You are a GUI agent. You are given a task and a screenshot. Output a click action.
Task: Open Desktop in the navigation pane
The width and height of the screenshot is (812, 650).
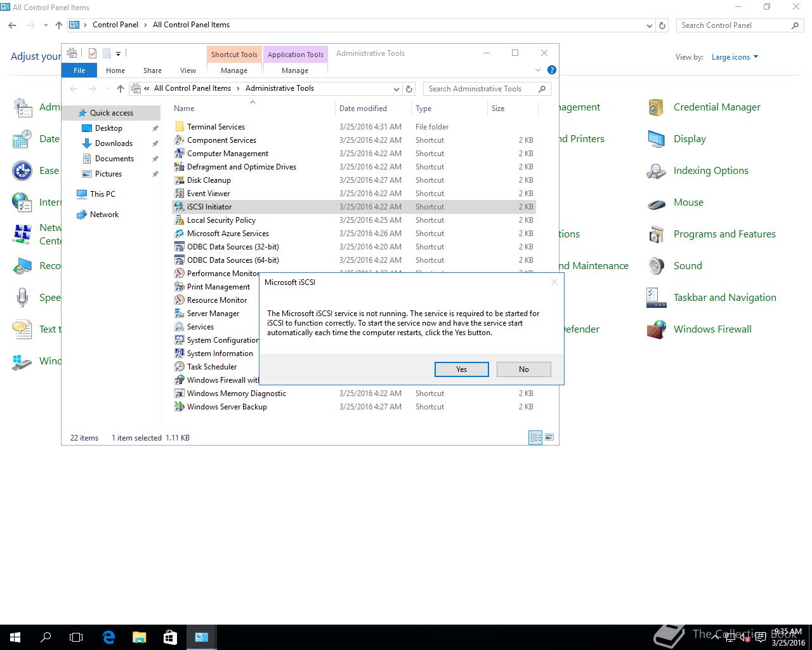108,128
